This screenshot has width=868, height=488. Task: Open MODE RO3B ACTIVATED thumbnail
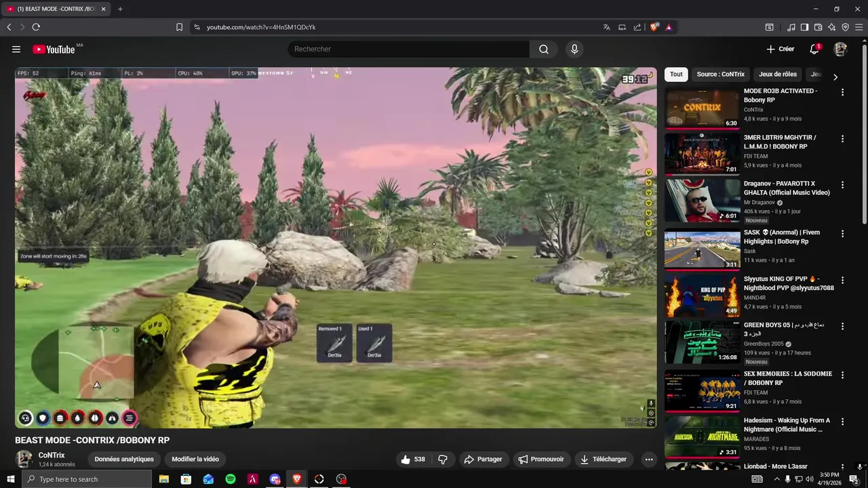click(702, 108)
